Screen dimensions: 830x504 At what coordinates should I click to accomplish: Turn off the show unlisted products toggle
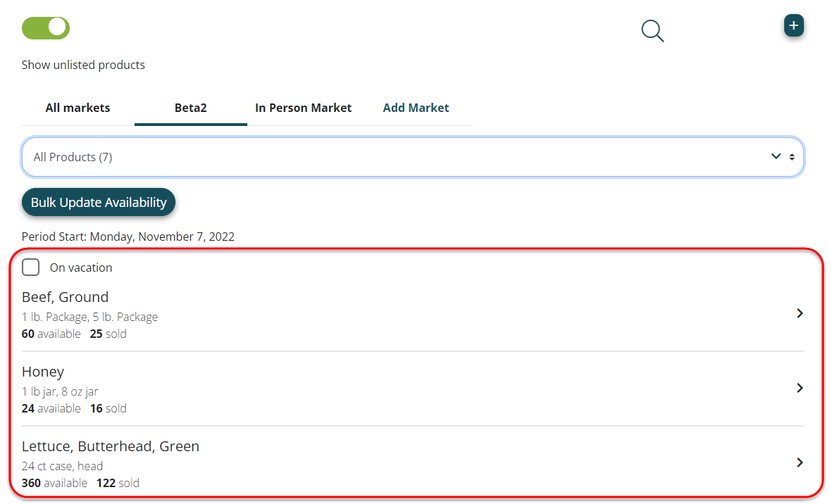click(46, 27)
